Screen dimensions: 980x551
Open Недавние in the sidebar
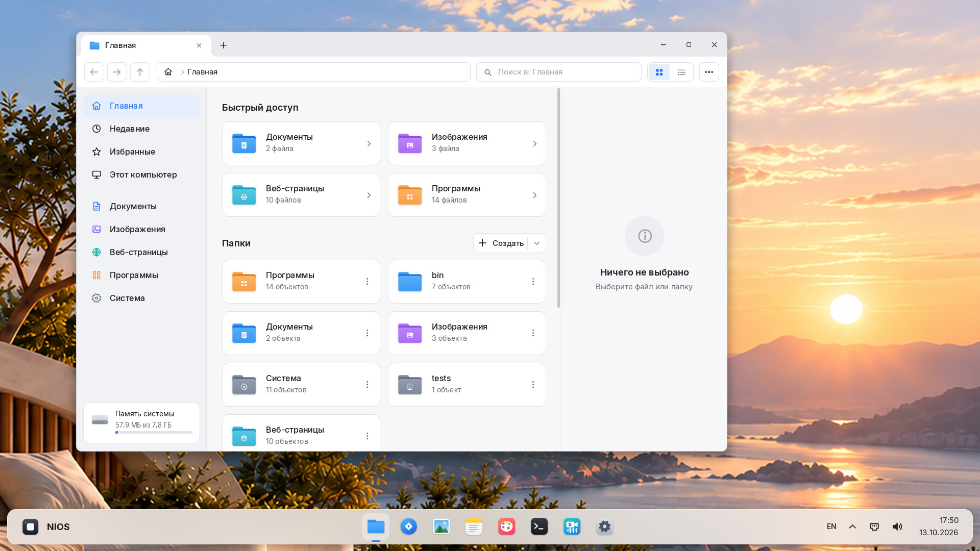click(x=142, y=129)
